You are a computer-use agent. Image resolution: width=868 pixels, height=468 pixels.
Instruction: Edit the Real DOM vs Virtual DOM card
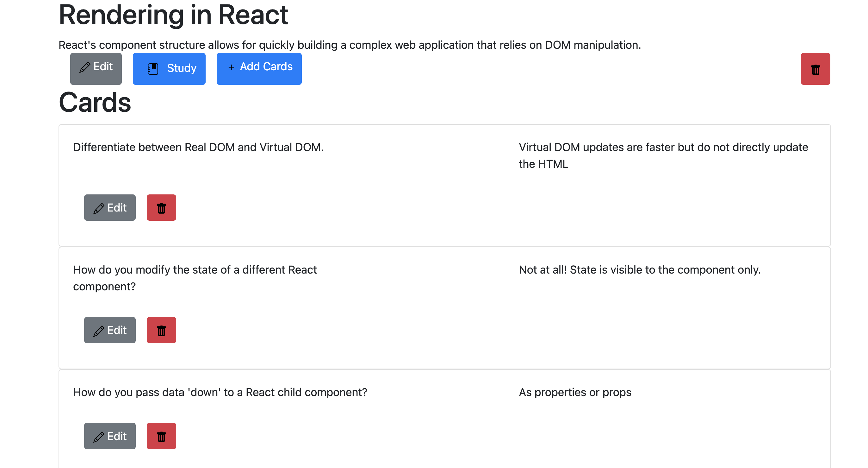tap(109, 208)
